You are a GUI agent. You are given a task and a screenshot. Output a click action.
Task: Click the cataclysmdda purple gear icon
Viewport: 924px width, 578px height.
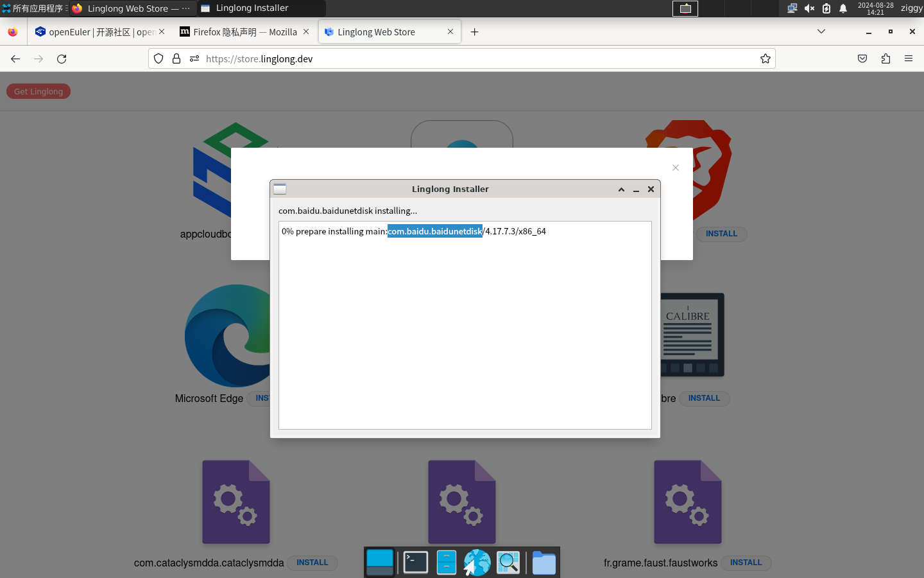236,502
